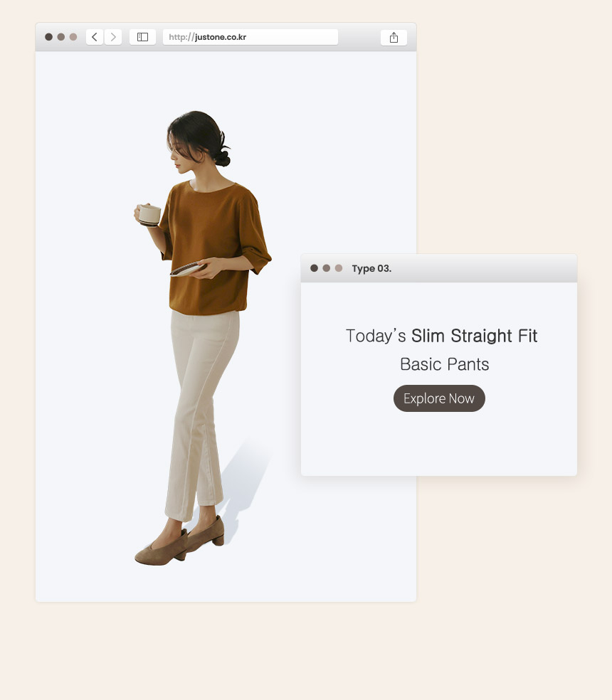Toggle the sidebar panel icon
Viewport: 612px width, 700px height.
[x=142, y=37]
